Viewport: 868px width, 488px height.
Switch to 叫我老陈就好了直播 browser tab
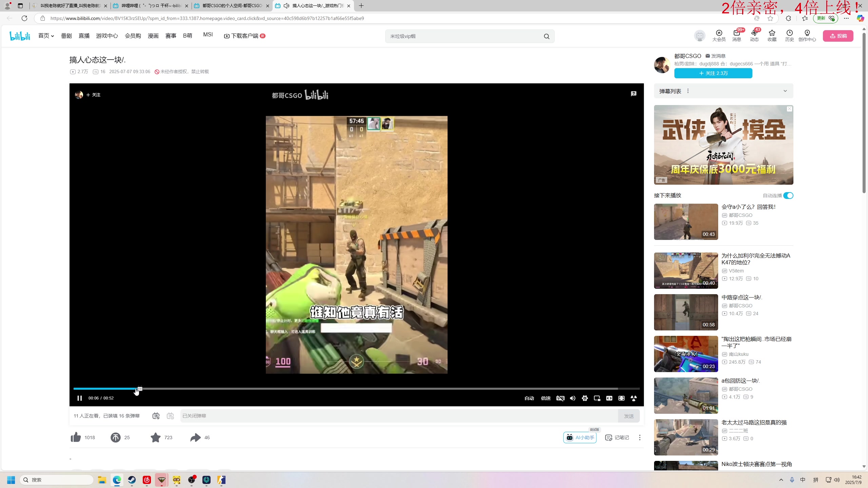pos(71,6)
